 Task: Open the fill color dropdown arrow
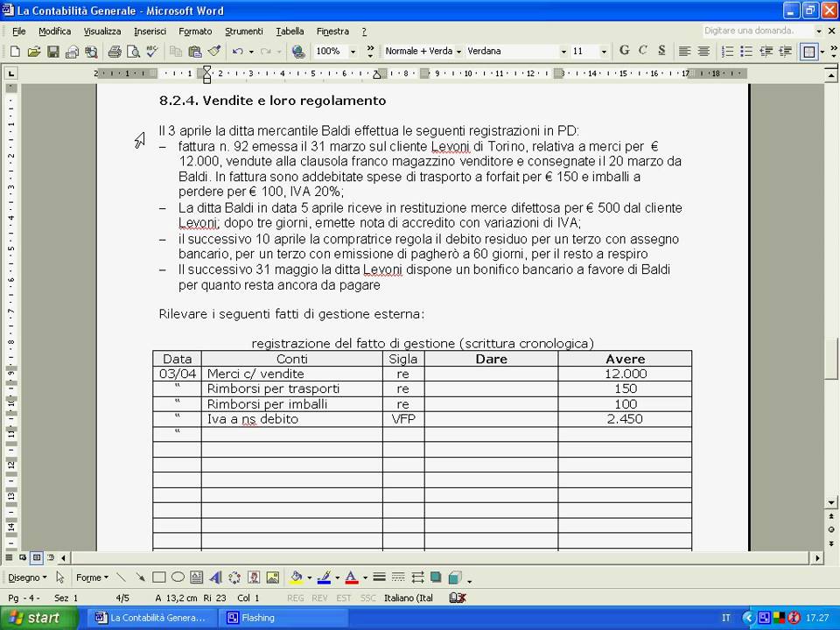[x=309, y=577]
